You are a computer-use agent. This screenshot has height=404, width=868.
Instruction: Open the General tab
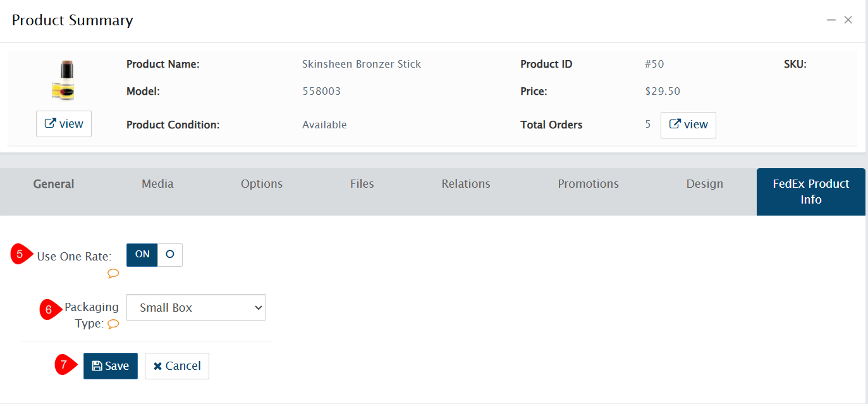(54, 184)
